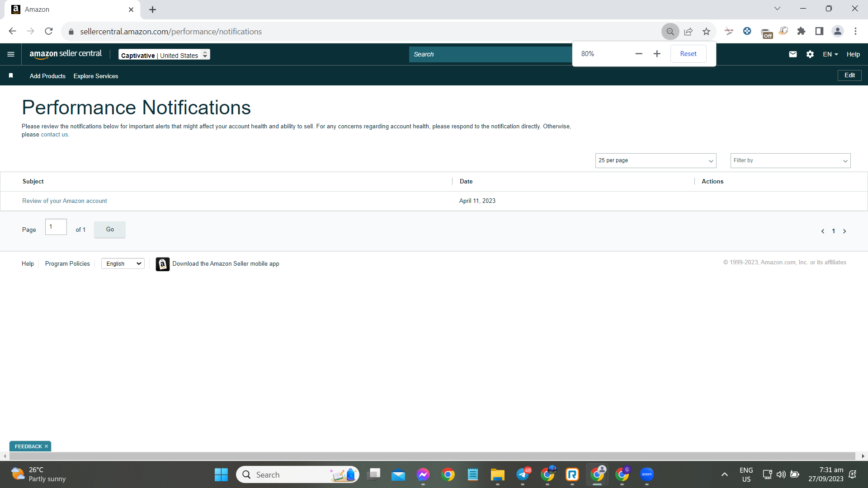The width and height of the screenshot is (868, 488).
Task: Expand the 25 per page dropdown
Action: coord(656,160)
